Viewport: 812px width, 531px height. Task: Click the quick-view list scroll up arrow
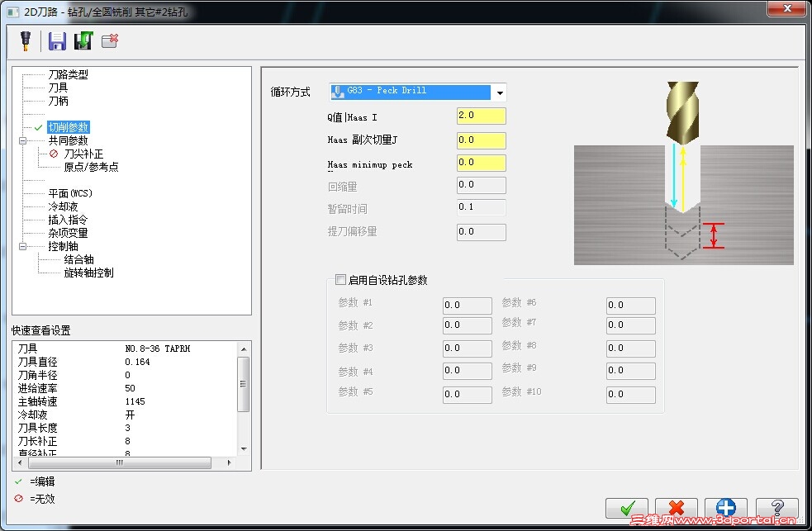click(244, 349)
